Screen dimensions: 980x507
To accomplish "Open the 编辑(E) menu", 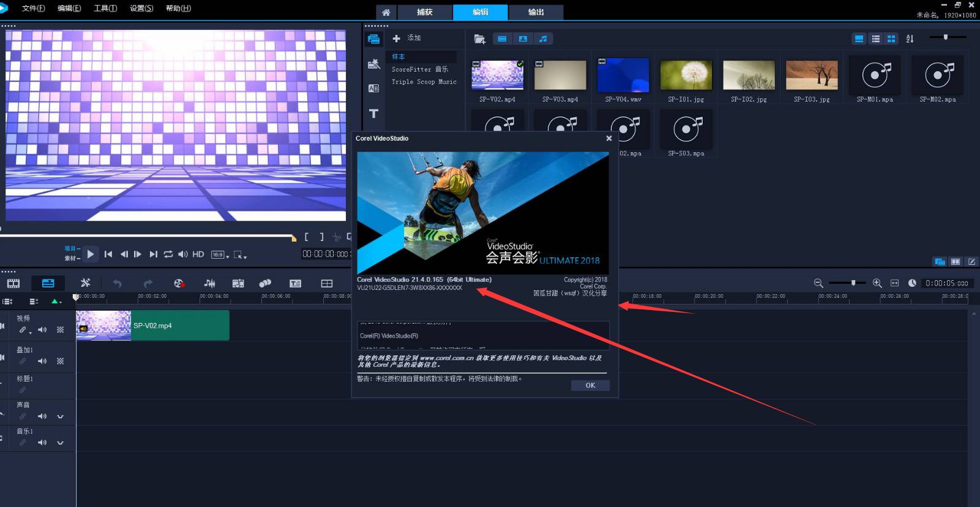I will 69,9.
